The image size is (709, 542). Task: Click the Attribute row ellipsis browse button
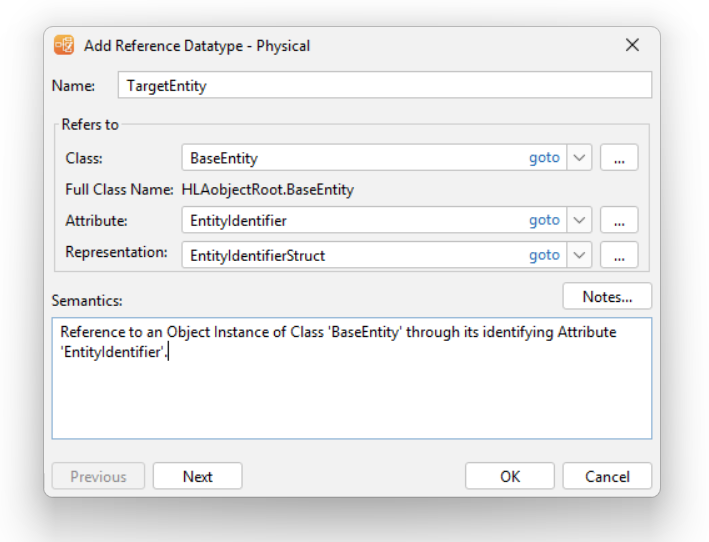[619, 220]
